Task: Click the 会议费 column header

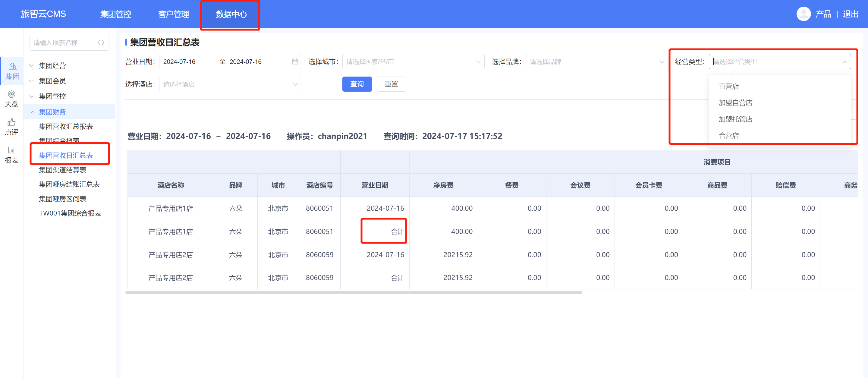Action: point(580,185)
